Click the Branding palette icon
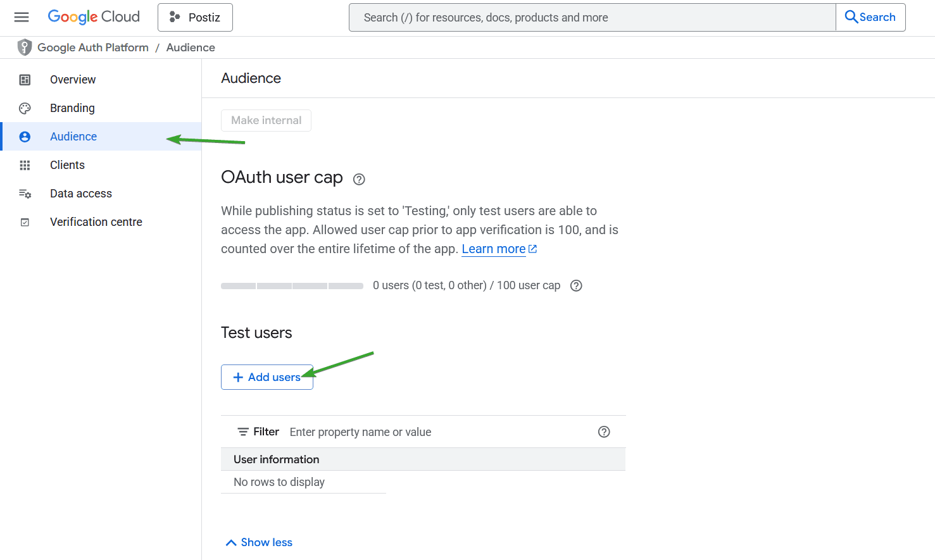The width and height of the screenshot is (935, 560). (x=25, y=108)
